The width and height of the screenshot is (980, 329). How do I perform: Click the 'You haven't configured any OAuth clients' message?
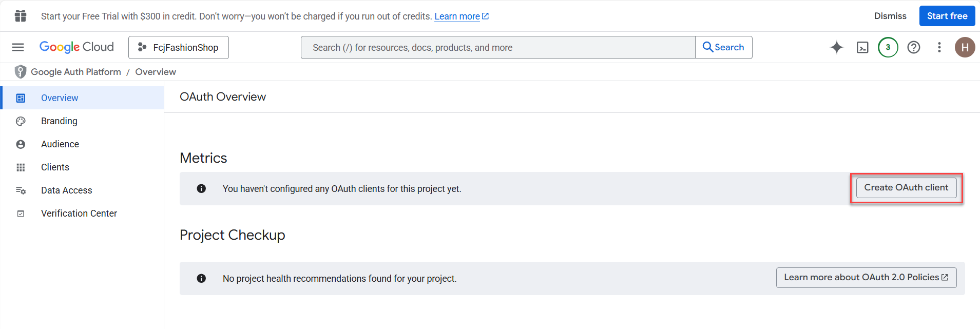coord(342,189)
